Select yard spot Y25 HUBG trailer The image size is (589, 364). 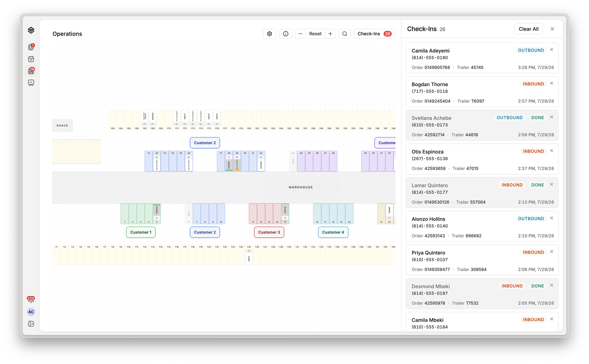tap(249, 255)
